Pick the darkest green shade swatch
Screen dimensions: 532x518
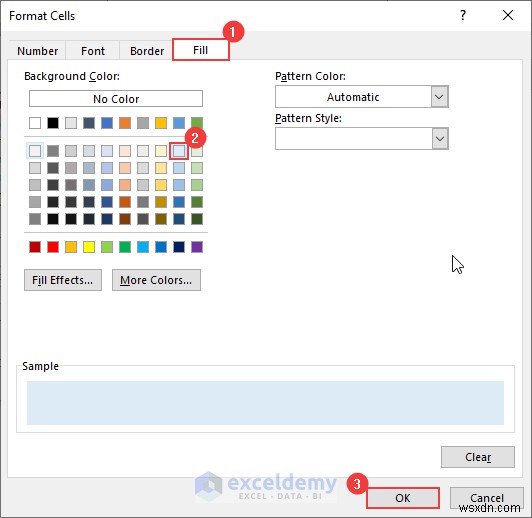[197, 219]
